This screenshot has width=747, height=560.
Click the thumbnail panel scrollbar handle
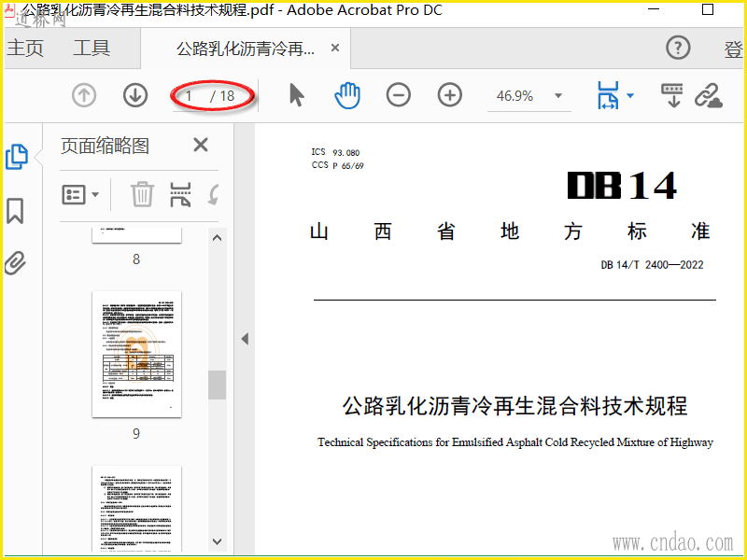(x=218, y=385)
